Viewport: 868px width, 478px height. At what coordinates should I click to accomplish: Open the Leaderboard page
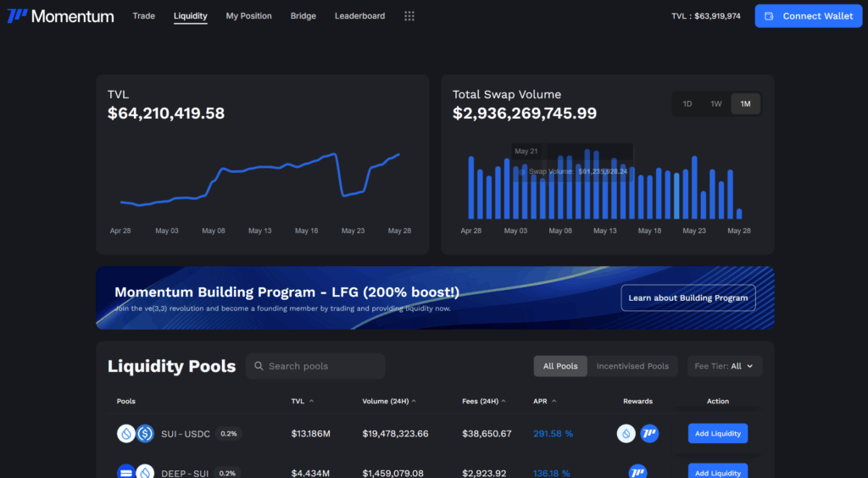(359, 16)
